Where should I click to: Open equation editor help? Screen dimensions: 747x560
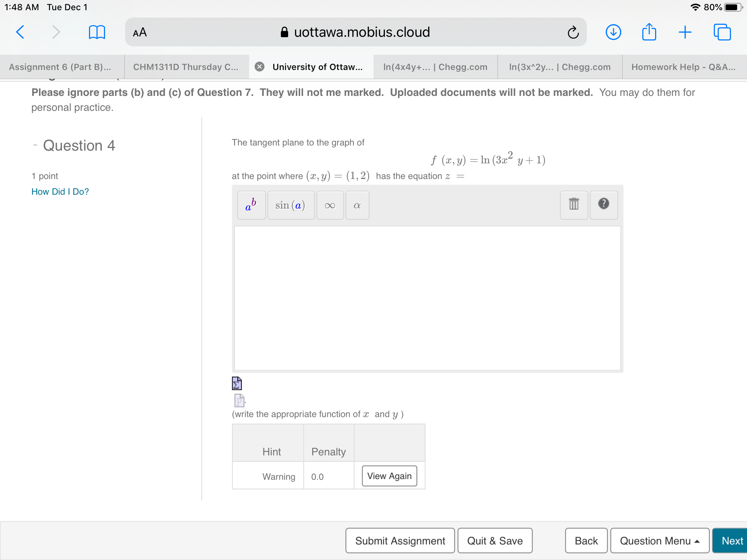pyautogui.click(x=604, y=205)
